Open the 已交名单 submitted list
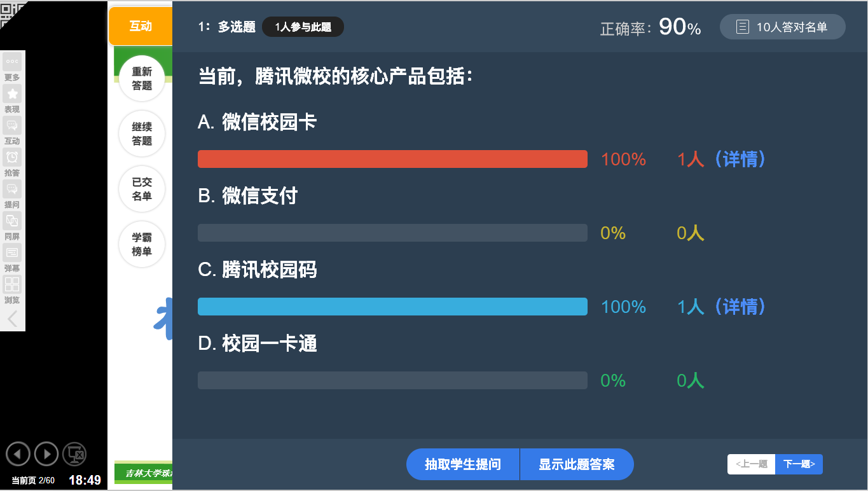This screenshot has height=491, width=868. pos(142,190)
